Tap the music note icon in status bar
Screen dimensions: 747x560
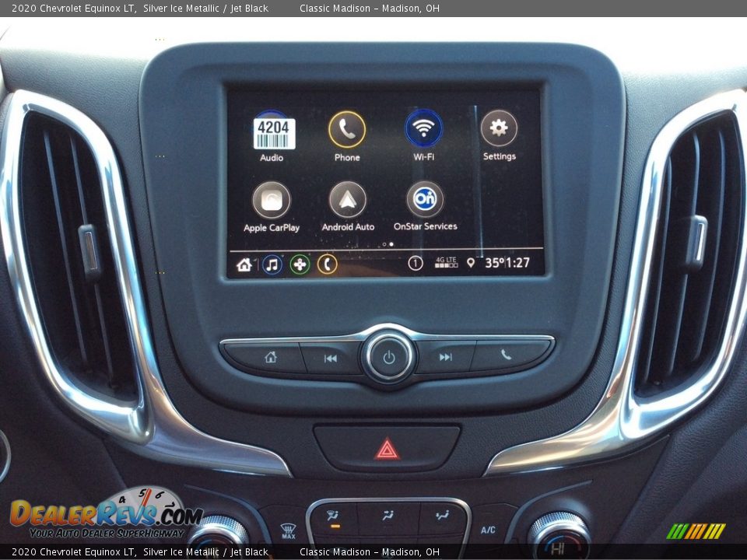point(272,263)
